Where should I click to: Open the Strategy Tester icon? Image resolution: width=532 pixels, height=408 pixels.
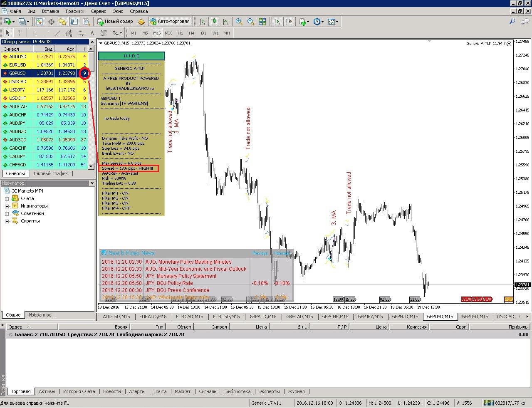coord(86,22)
